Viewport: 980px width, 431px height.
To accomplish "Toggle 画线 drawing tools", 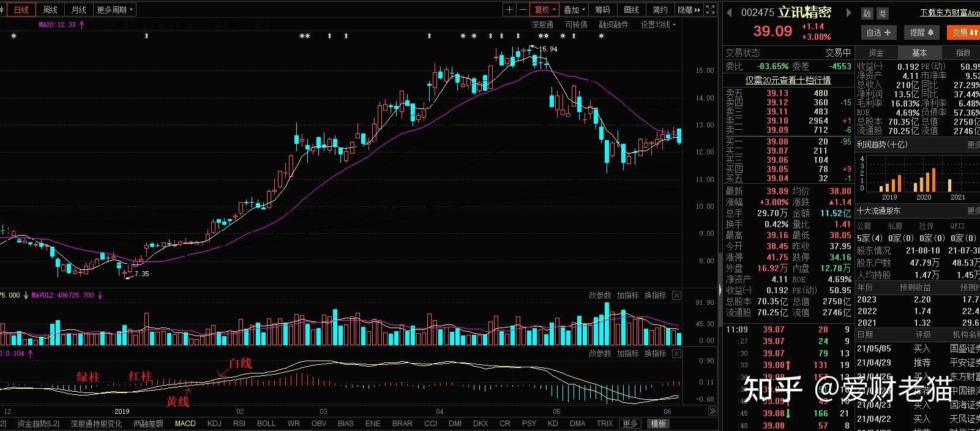I will (x=631, y=10).
